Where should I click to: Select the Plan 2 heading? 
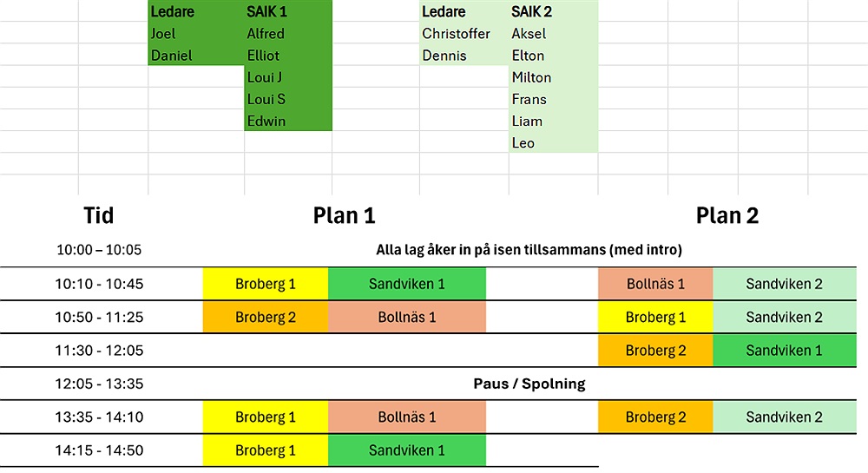pyautogui.click(x=727, y=215)
